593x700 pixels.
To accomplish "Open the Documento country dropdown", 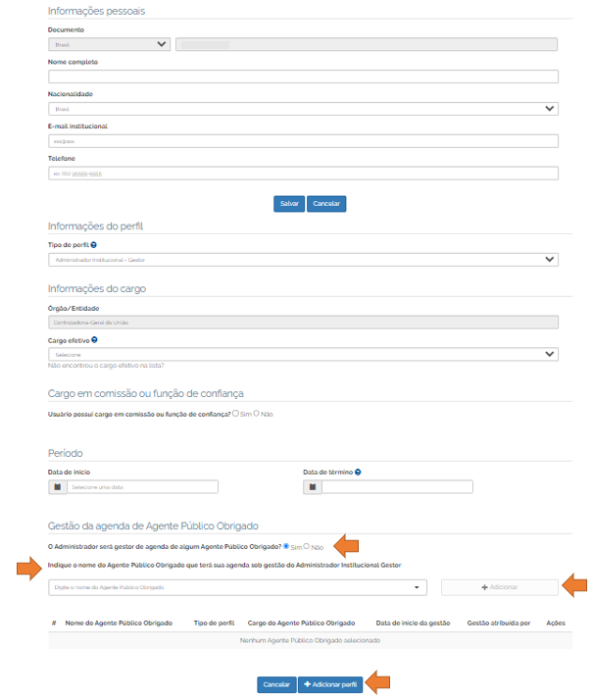I will click(109, 44).
